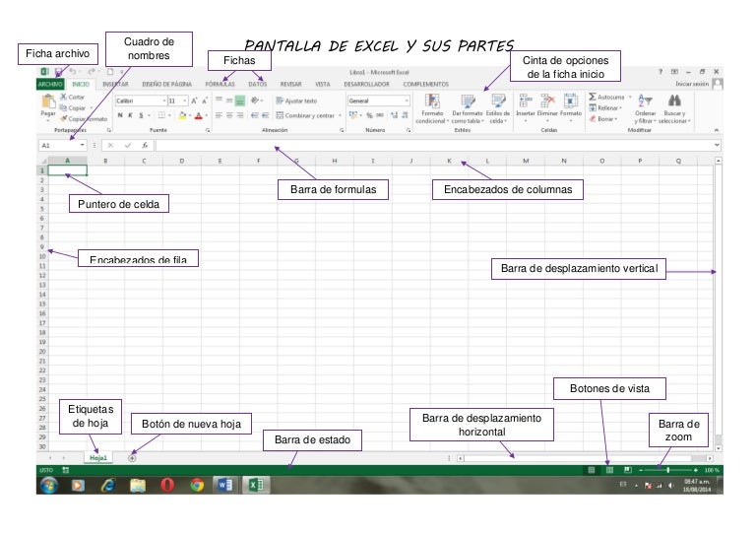Select the Hoja1 sheet tab

[x=98, y=457]
